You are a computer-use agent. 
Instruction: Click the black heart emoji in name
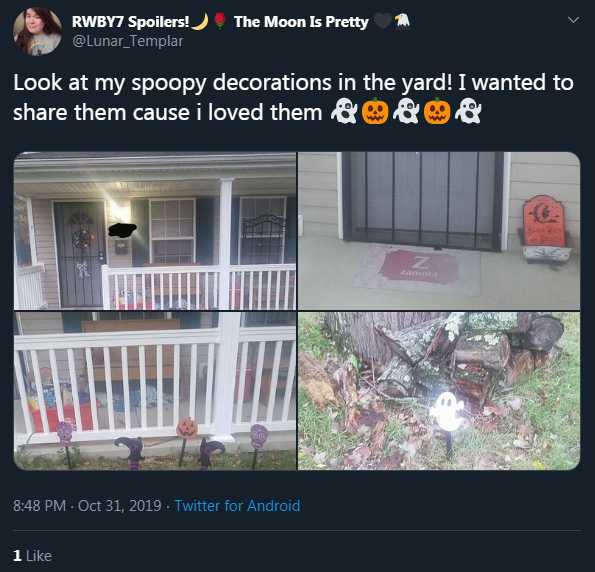pos(382,21)
